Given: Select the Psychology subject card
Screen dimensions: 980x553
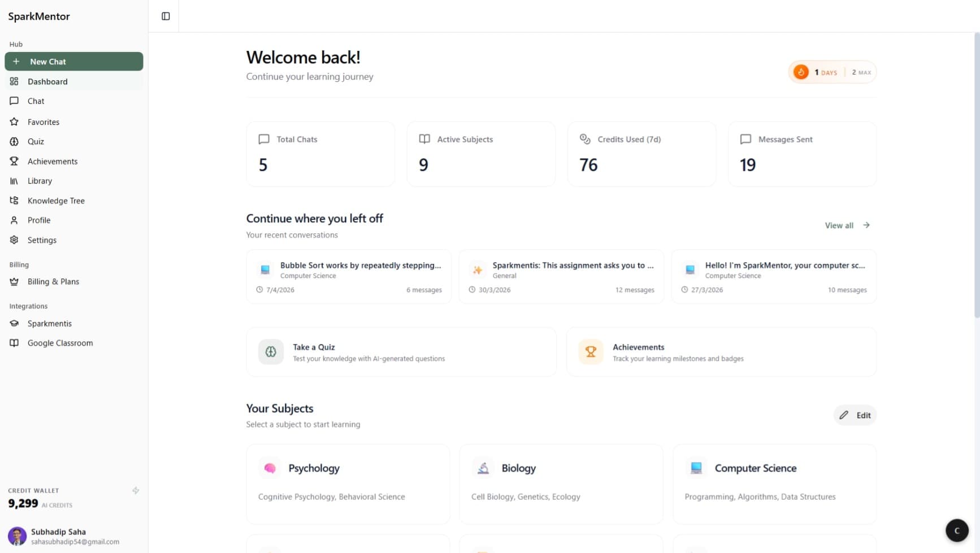Looking at the screenshot, I should pos(348,484).
